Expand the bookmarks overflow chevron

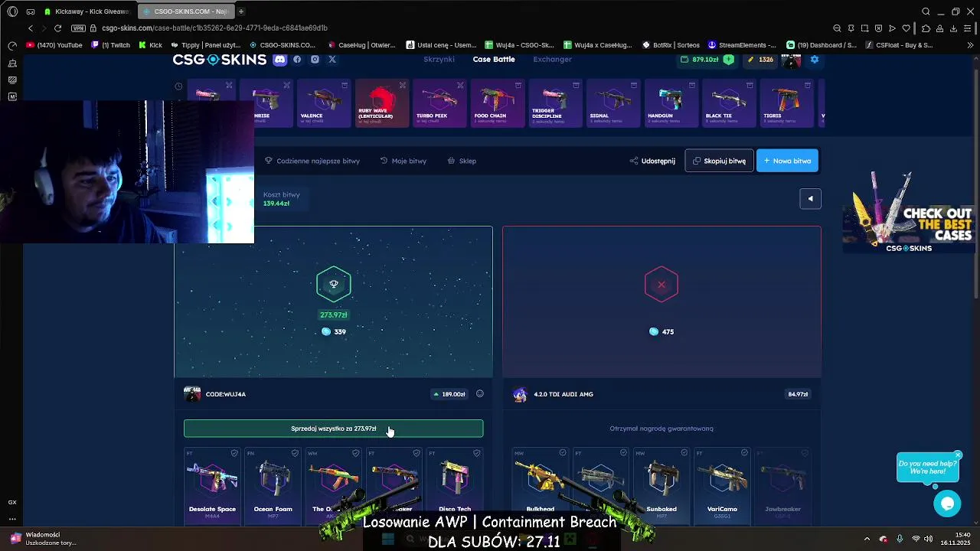coord(971,45)
